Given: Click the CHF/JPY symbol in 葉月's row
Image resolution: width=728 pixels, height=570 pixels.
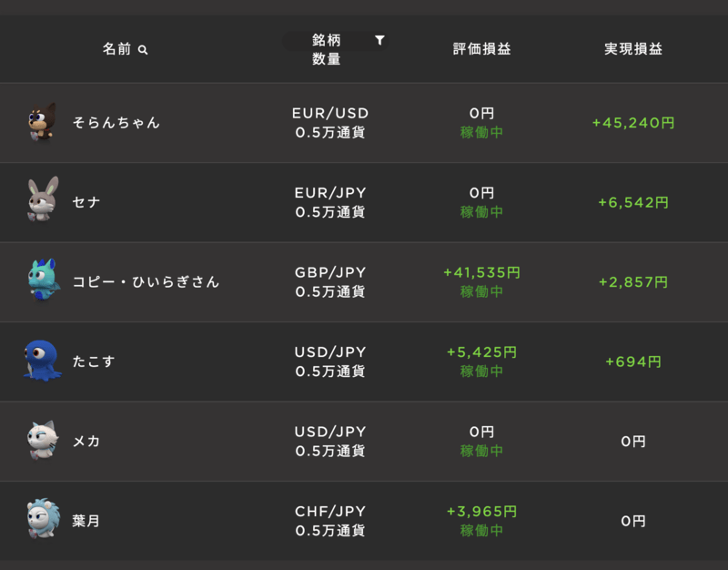Looking at the screenshot, I should click(330, 512).
